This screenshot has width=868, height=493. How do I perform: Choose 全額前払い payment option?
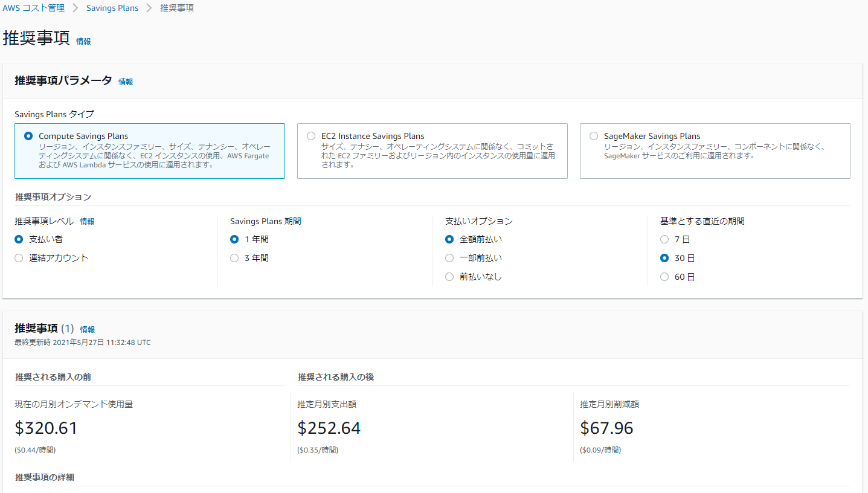(449, 239)
